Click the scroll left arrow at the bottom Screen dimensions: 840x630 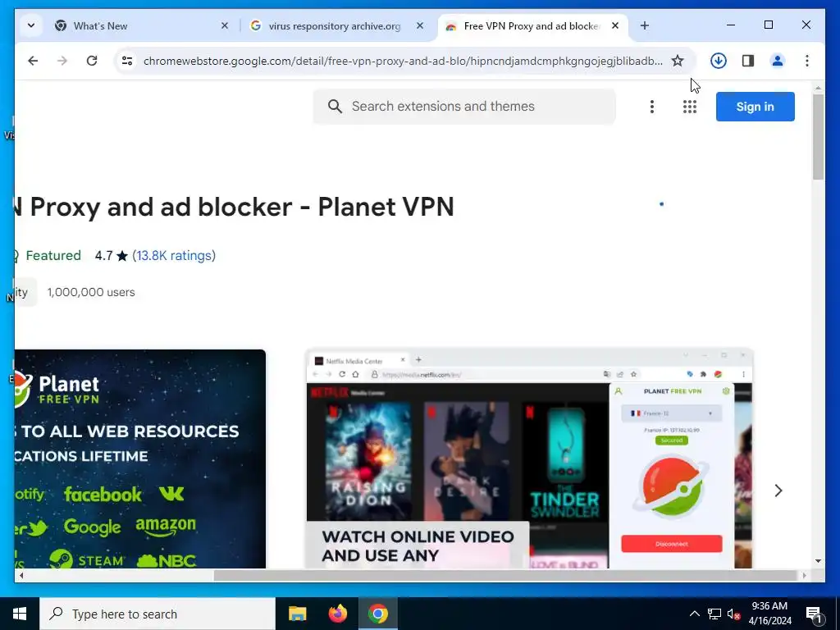tap(21, 575)
